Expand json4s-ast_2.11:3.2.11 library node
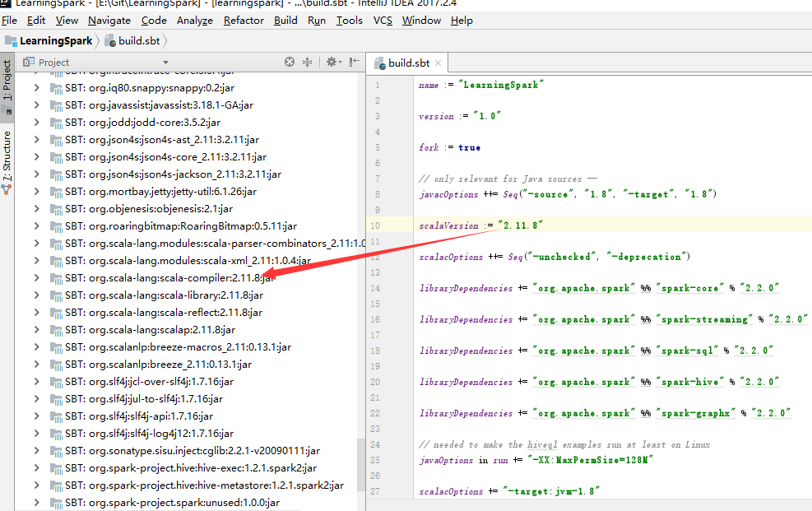Image resolution: width=812 pixels, height=511 pixels. pos(36,139)
